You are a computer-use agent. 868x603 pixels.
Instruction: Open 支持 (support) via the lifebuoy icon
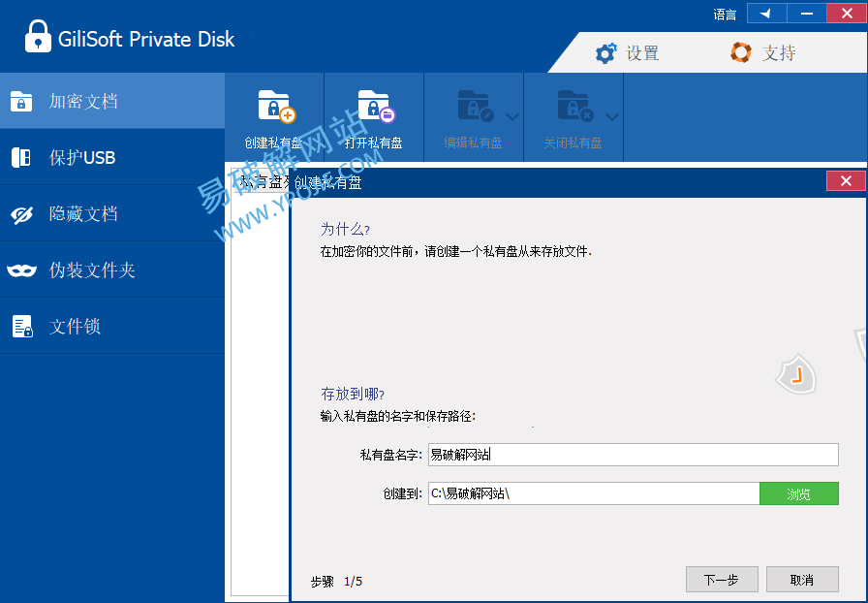pos(741,53)
